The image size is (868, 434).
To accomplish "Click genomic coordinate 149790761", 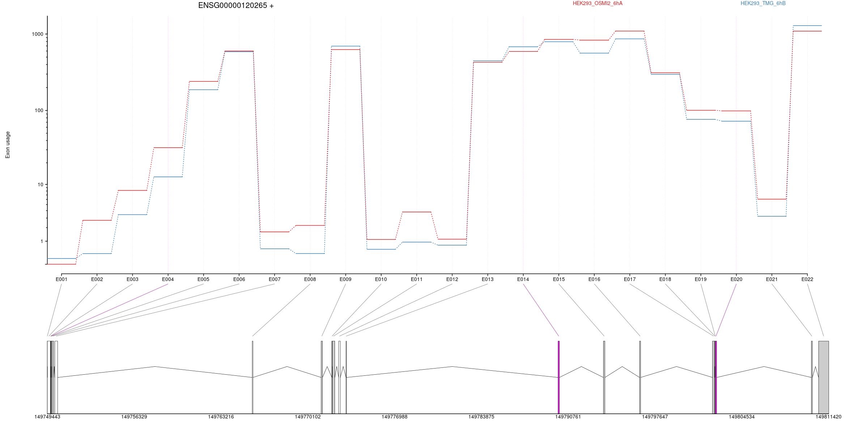I will click(x=568, y=417).
